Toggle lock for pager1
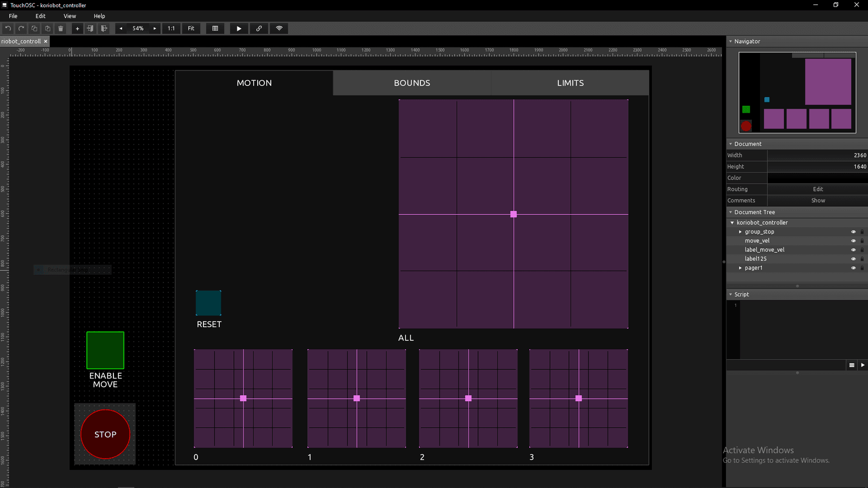Viewport: 868px width, 488px height. pos(862,268)
